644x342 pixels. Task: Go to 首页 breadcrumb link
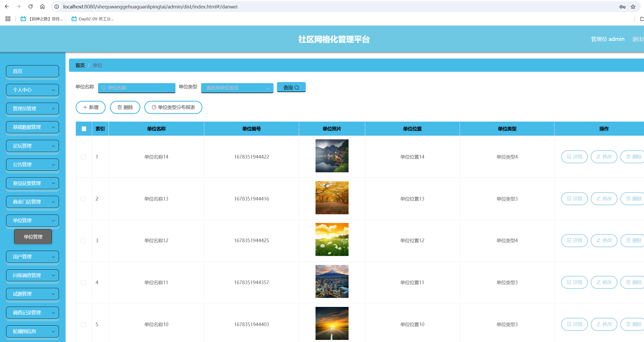(80, 65)
